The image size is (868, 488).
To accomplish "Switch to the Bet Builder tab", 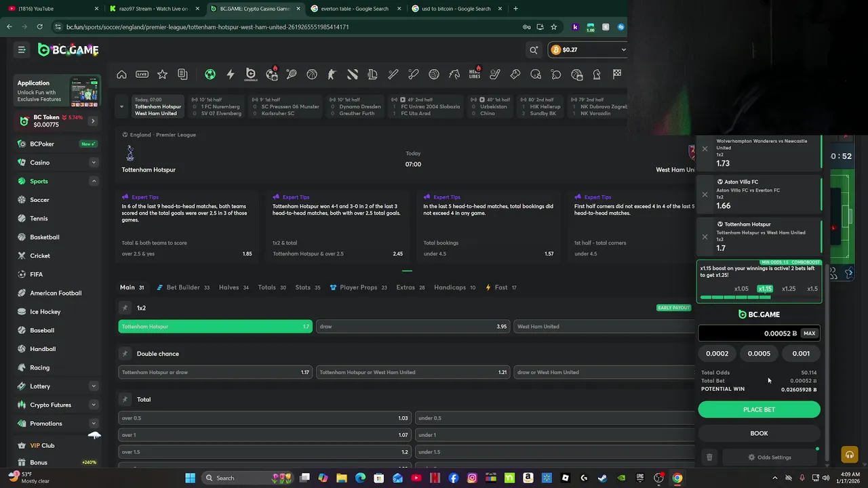I will click(x=183, y=287).
